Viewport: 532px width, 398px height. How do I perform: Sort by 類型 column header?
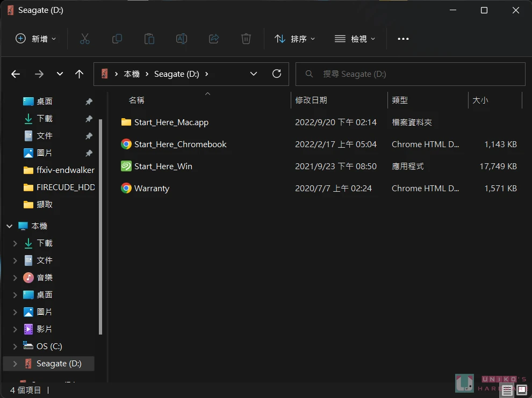[400, 100]
